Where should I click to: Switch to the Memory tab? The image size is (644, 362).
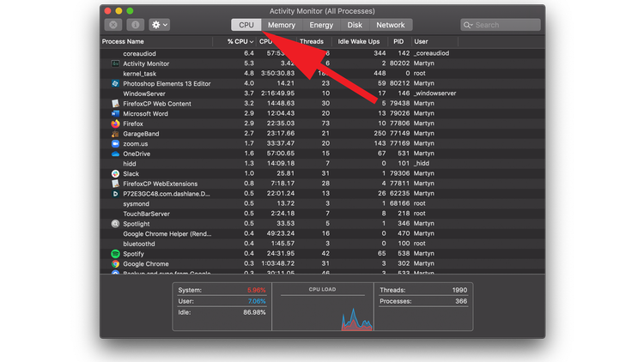pos(282,25)
